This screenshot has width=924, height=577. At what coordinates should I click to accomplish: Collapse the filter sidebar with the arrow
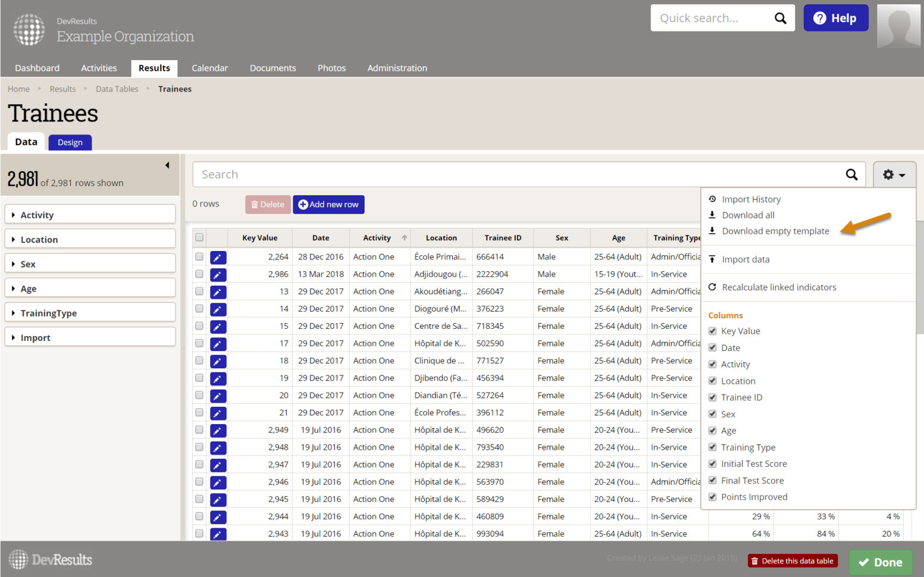point(167,165)
